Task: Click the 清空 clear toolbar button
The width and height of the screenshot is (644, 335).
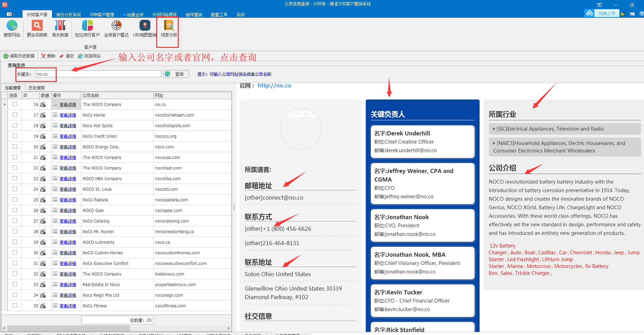Action: click(67, 56)
